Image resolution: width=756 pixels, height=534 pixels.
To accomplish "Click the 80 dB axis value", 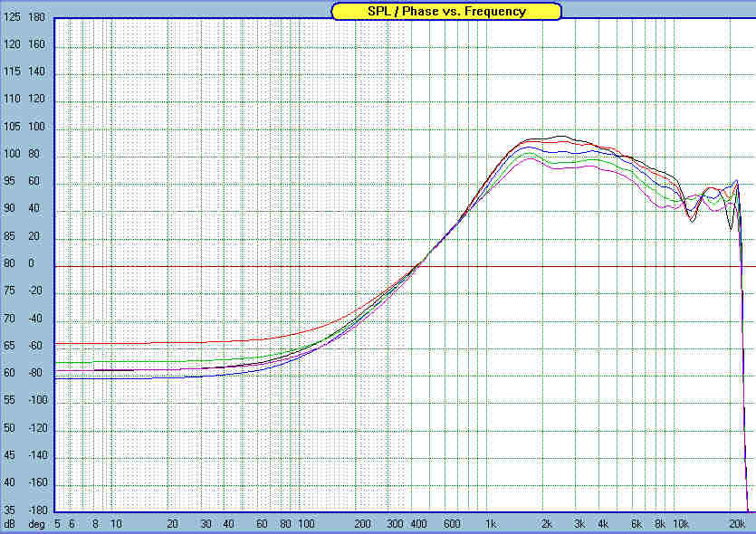I will click(x=10, y=263).
